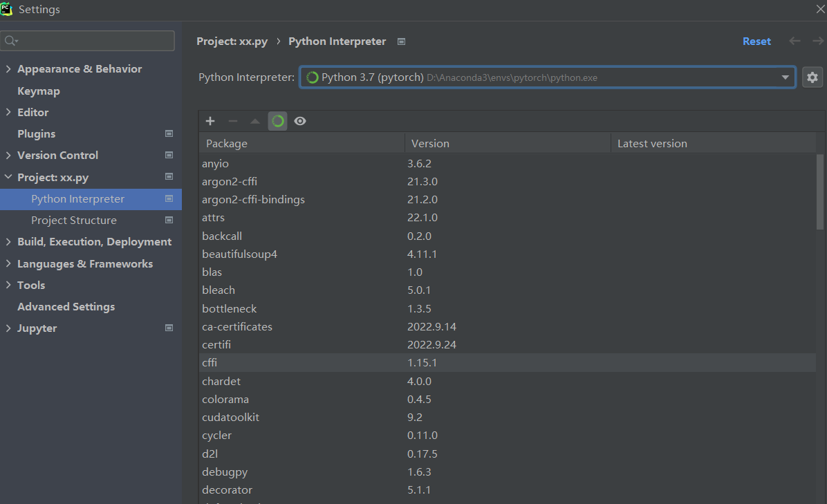Image resolution: width=827 pixels, height=504 pixels.
Task: Expand the Tools section
Action: pyautogui.click(x=8, y=285)
